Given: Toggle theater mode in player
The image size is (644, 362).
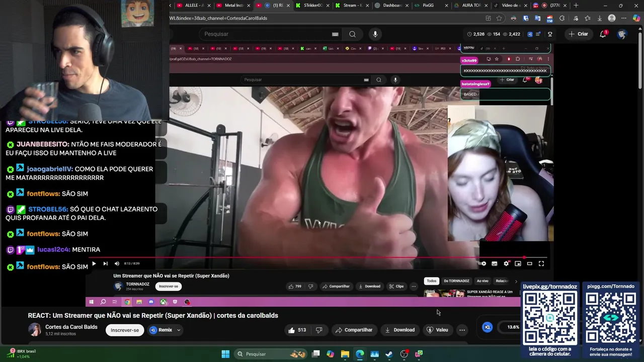Looking at the screenshot, I should pos(529,263).
